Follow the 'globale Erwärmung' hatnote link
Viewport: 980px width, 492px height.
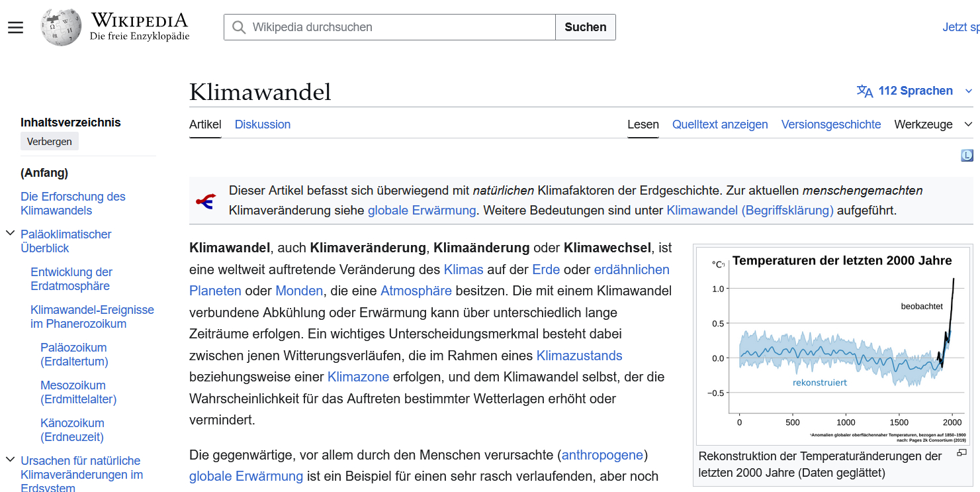click(x=422, y=211)
